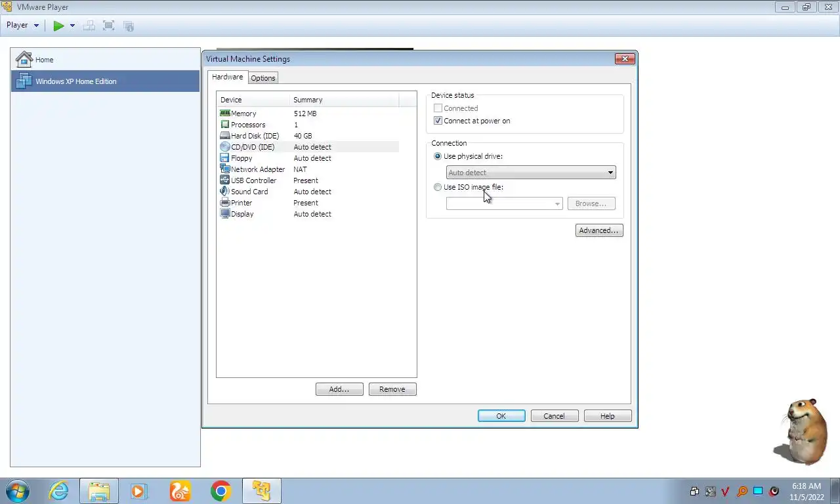Uncheck Connect at power on
840x504 pixels.
(438, 121)
